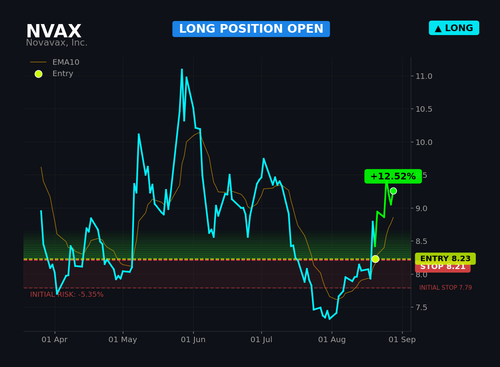Click the EMA10 legend line sample

click(38, 62)
